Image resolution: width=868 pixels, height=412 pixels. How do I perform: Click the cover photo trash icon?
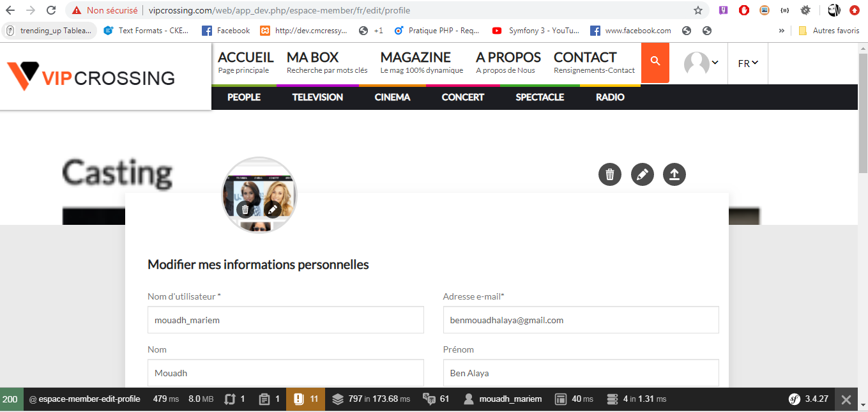tap(610, 174)
